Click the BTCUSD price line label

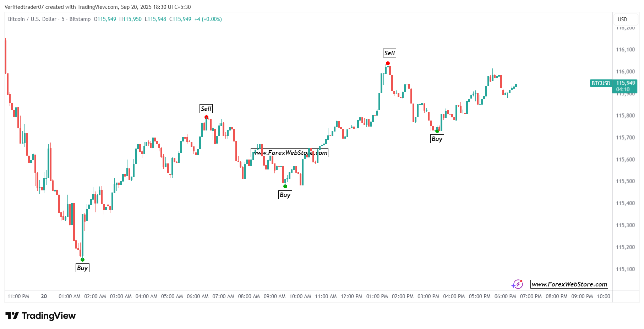pos(601,83)
